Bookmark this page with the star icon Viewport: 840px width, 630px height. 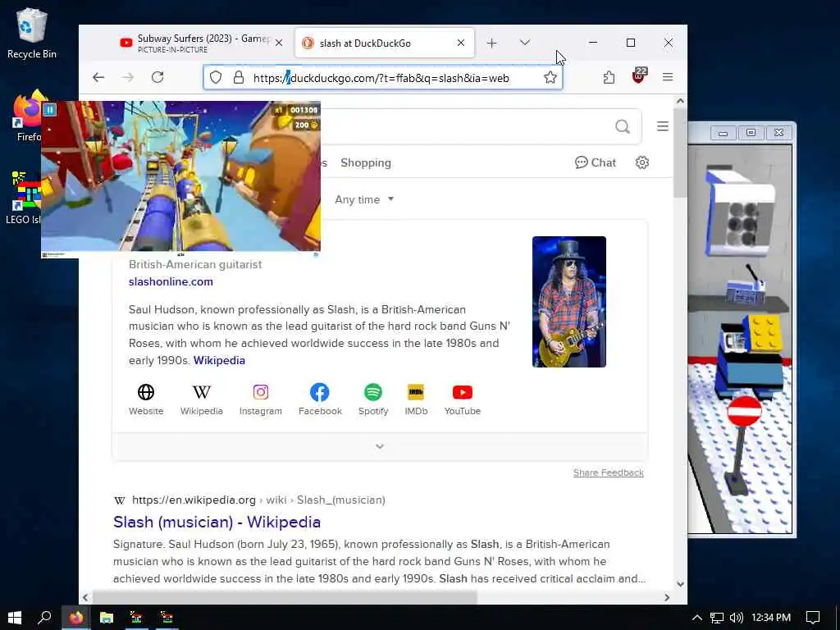550,78
